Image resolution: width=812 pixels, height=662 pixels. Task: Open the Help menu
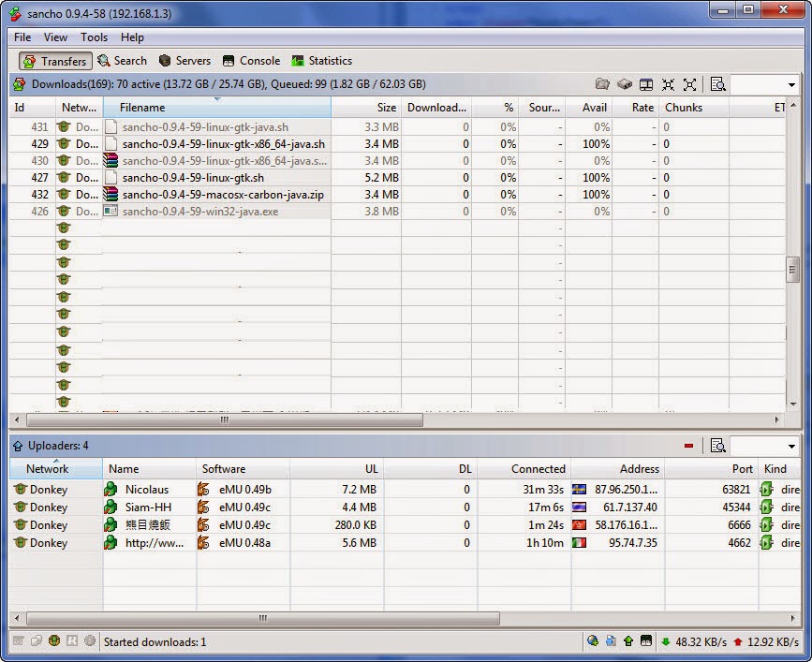pos(132,37)
